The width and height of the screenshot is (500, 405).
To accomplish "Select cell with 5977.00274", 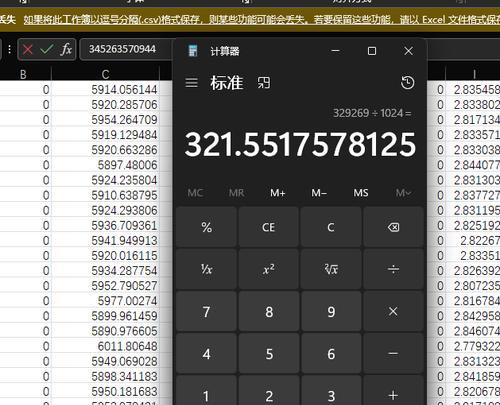I will click(106, 301).
